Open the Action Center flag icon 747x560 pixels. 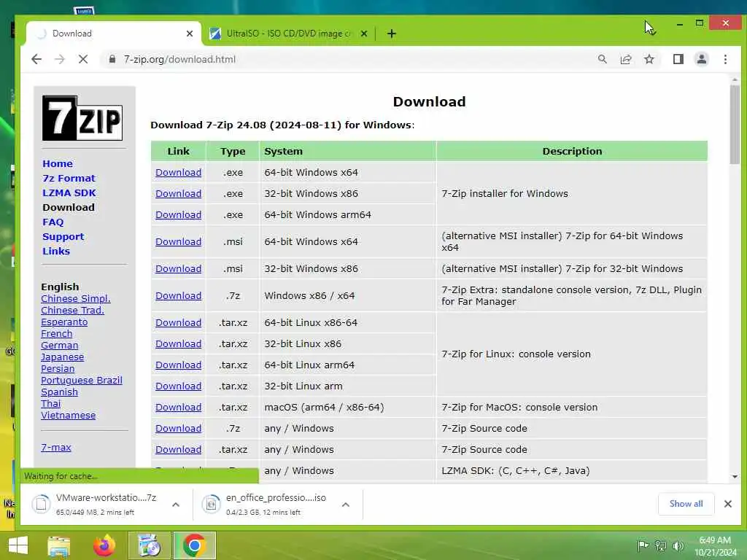[643, 545]
